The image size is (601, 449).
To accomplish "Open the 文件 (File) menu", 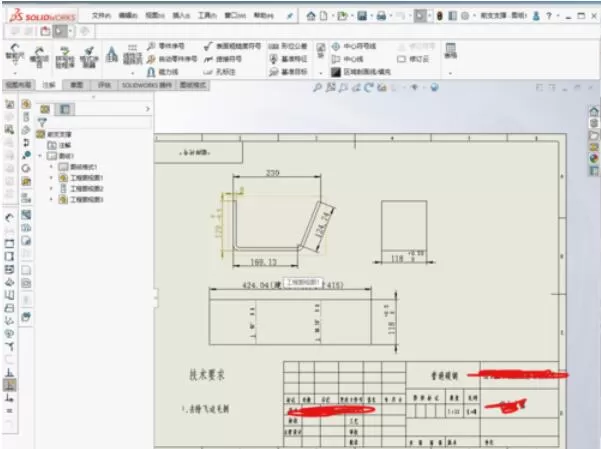I will [101, 16].
